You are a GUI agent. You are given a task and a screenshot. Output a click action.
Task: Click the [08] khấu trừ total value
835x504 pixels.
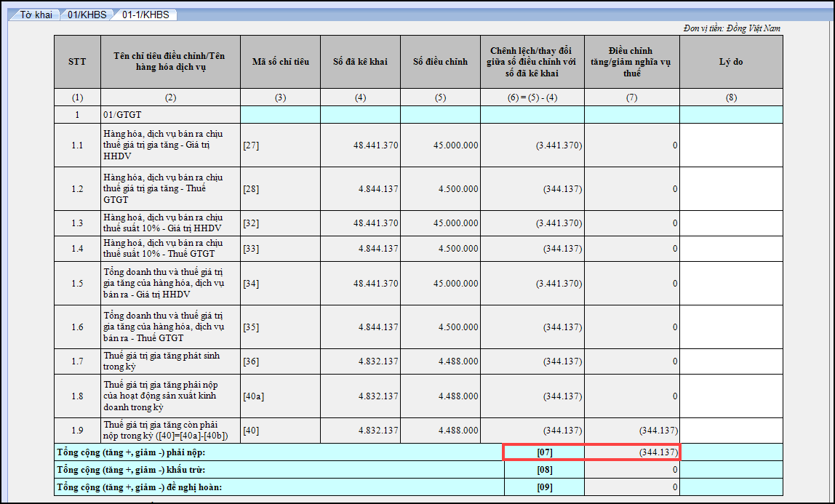pyautogui.click(x=631, y=470)
